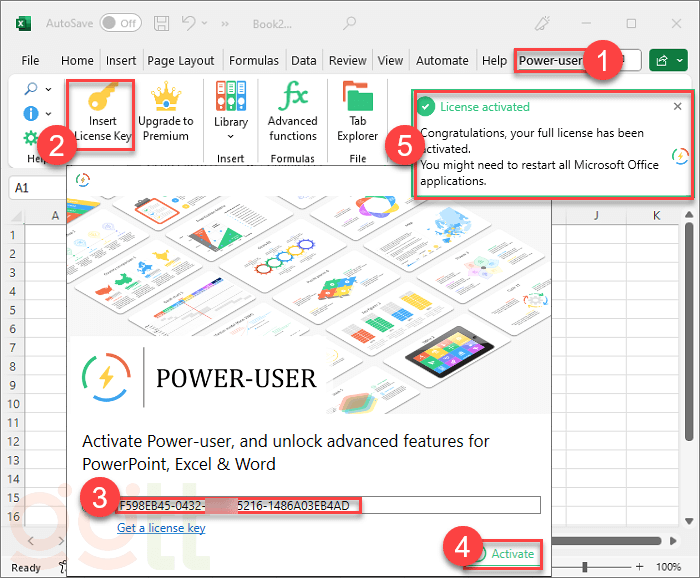Open the Formulas ribbon tab
700x578 pixels.
253,61
